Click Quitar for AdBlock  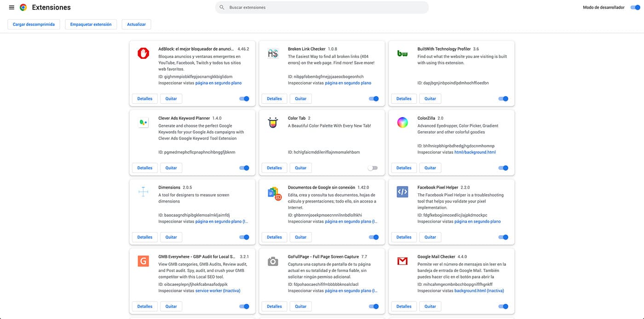(171, 99)
